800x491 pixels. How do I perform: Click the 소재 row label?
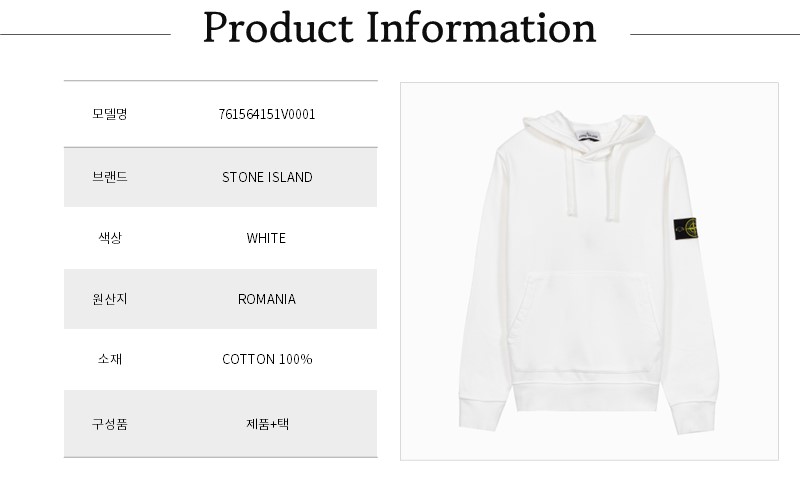109,359
